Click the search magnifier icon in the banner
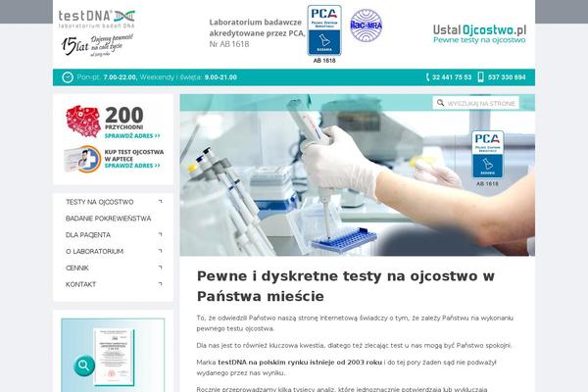 click(x=440, y=103)
